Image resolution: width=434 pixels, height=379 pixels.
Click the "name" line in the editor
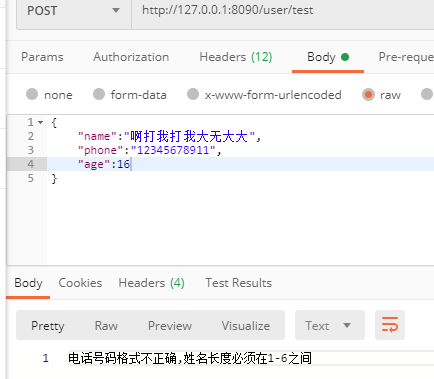[240, 136]
